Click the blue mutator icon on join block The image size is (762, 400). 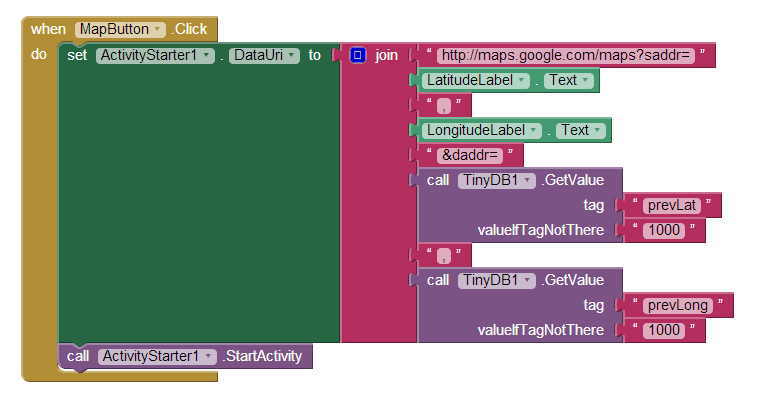click(357, 55)
